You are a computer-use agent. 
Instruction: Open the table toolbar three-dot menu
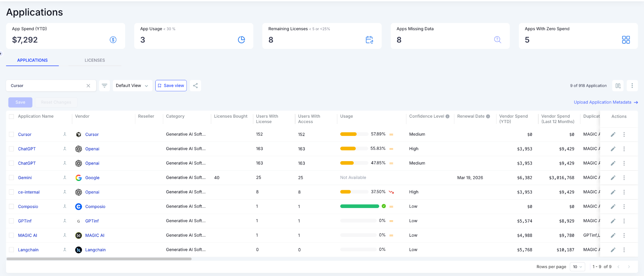(632, 86)
